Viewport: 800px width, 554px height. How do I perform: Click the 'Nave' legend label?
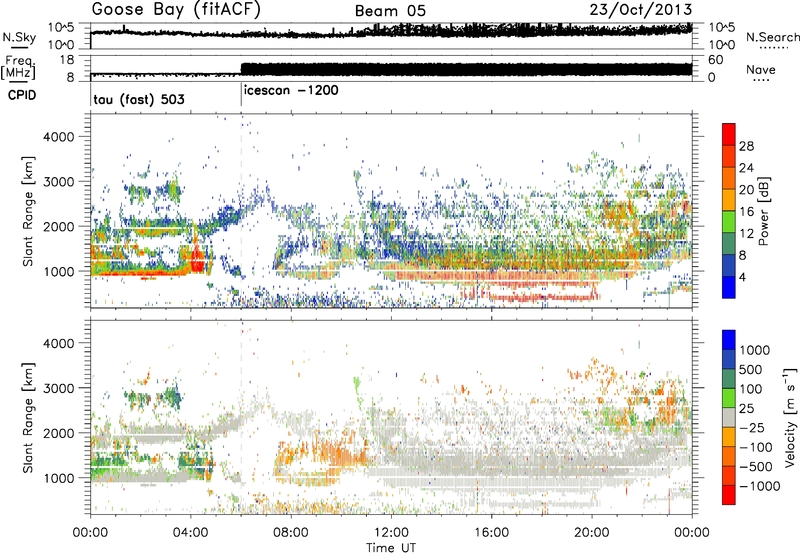(x=761, y=69)
